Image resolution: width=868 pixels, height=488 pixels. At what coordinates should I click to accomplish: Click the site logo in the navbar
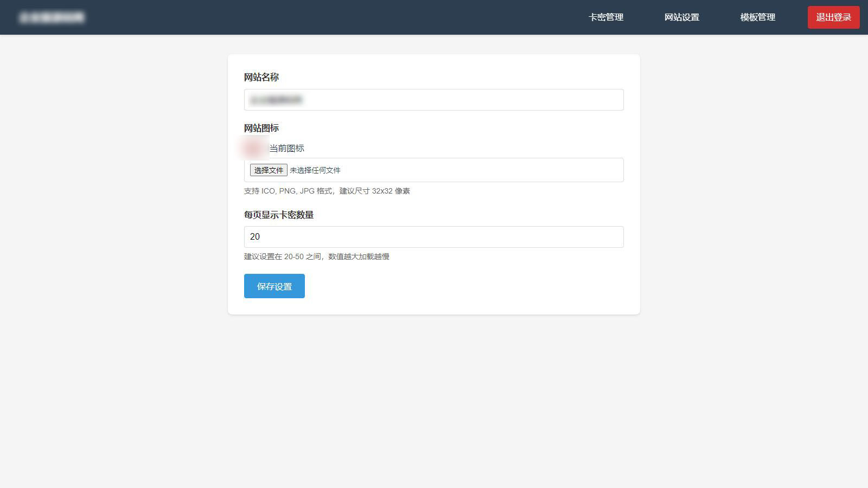[52, 16]
